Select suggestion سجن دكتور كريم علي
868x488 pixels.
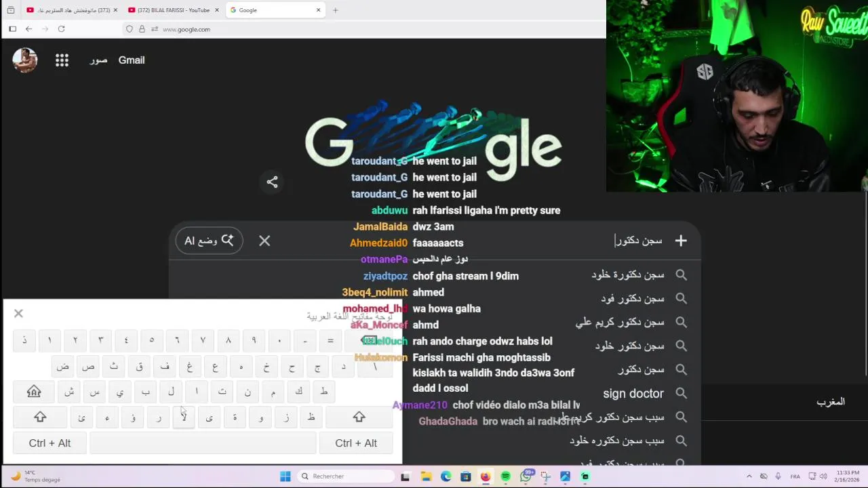[620, 322]
